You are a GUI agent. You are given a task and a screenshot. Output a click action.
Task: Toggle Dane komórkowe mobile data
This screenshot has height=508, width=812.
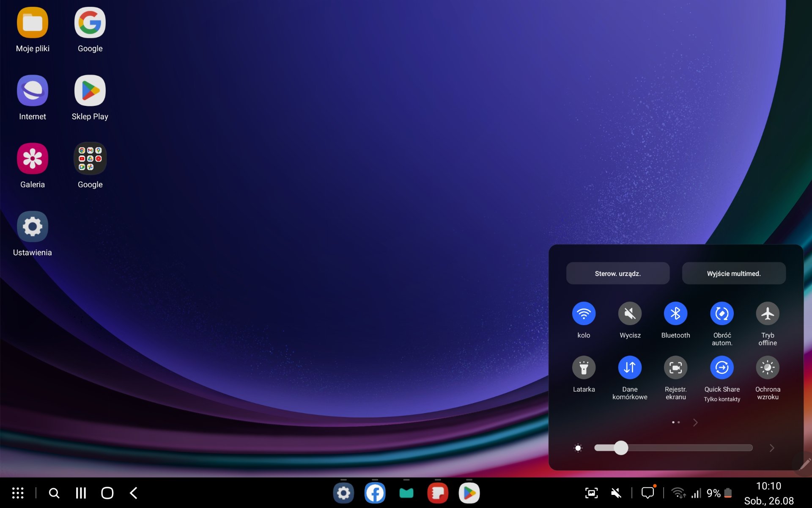coord(630,367)
